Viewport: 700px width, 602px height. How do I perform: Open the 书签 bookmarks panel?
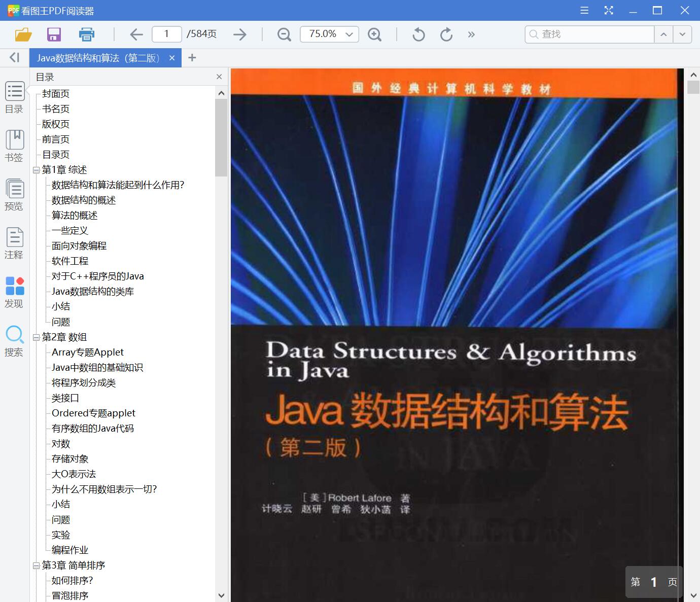coord(14,146)
